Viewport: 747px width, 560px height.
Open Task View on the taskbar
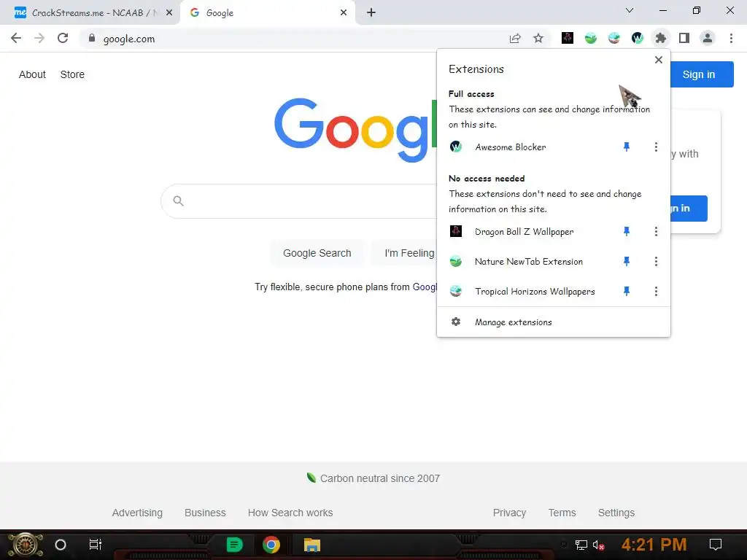click(x=96, y=544)
